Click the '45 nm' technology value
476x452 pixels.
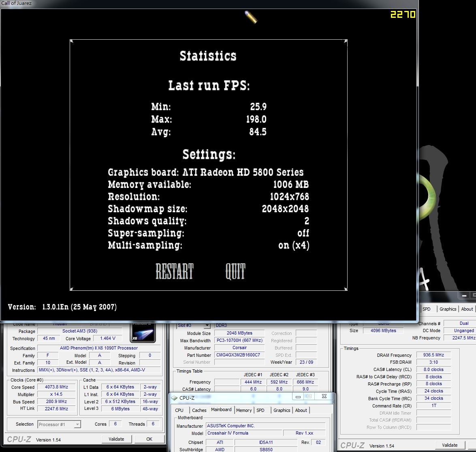pyautogui.click(x=49, y=338)
